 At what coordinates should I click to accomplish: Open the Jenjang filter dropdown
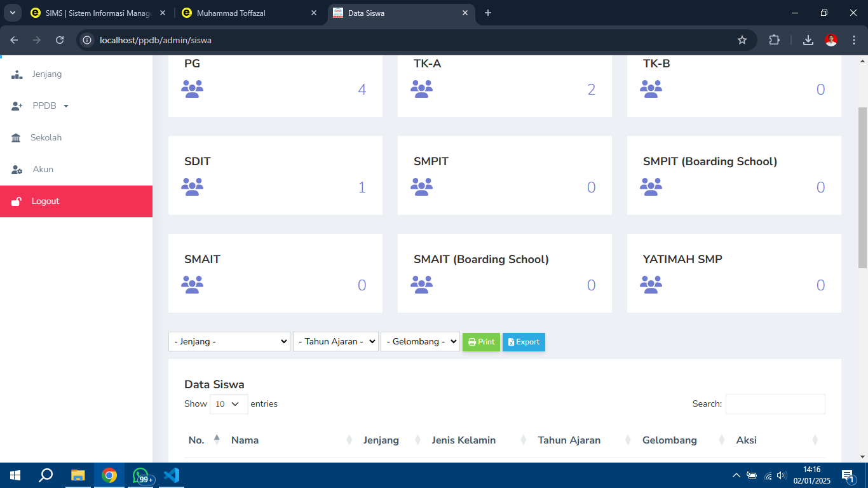(229, 342)
